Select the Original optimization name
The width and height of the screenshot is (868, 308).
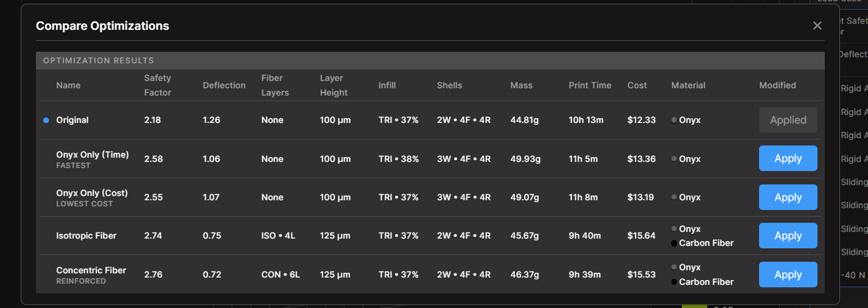[72, 121]
